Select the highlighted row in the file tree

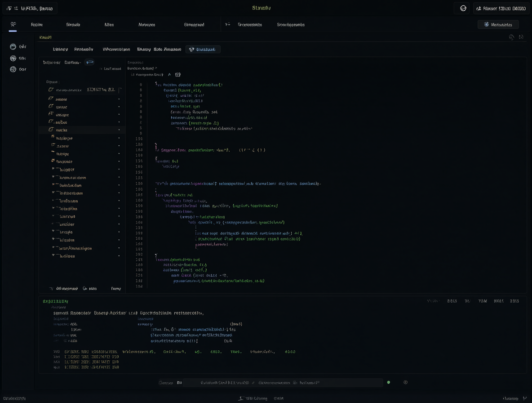tap(82, 130)
